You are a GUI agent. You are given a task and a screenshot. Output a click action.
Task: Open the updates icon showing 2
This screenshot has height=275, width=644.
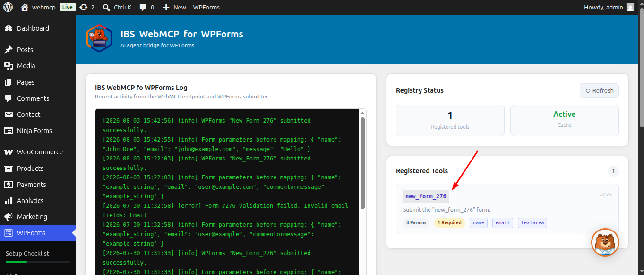click(x=87, y=7)
